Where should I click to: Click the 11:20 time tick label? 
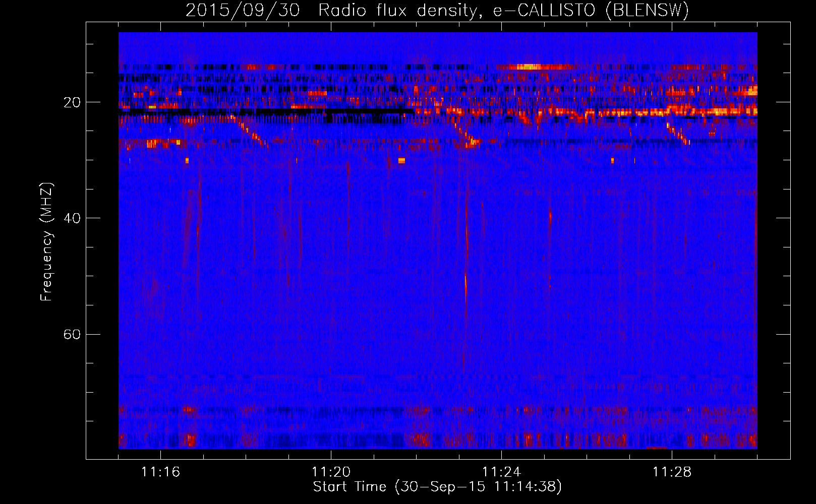click(x=331, y=472)
